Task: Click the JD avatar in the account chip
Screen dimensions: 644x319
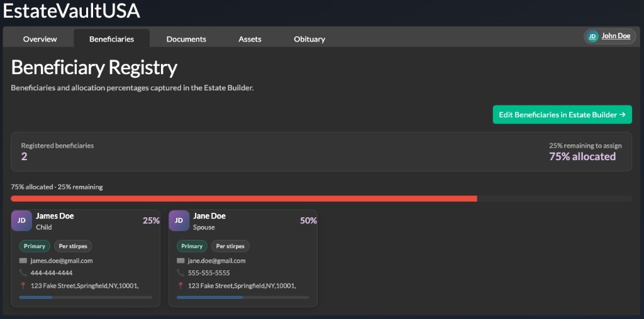Action: 592,36
